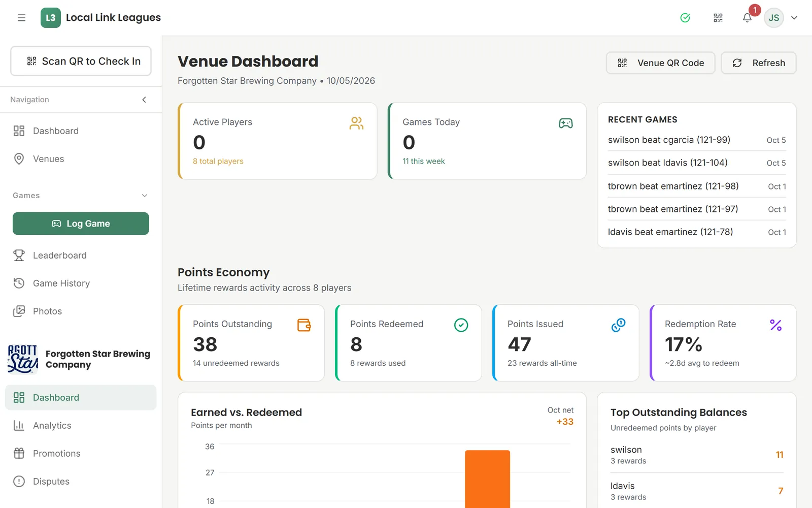This screenshot has height=508, width=812.
Task: Click the orange bar in Earned vs. Redeemed chart
Action: point(488,479)
